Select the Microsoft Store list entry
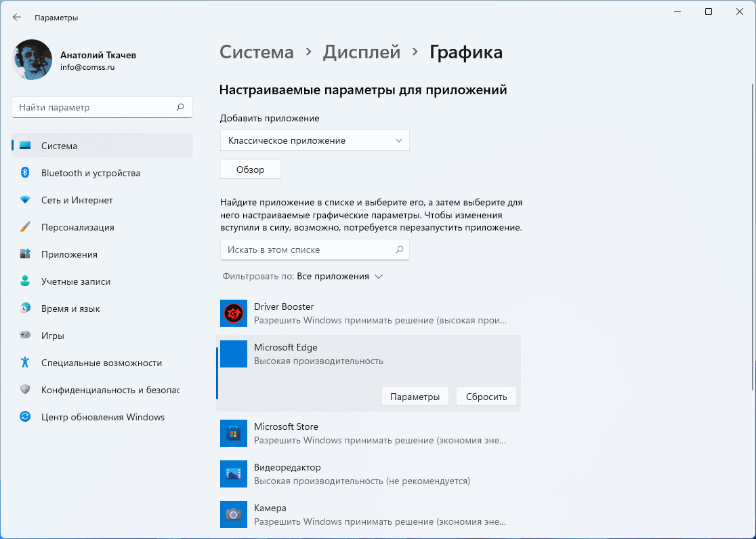756x539 pixels. [369, 433]
